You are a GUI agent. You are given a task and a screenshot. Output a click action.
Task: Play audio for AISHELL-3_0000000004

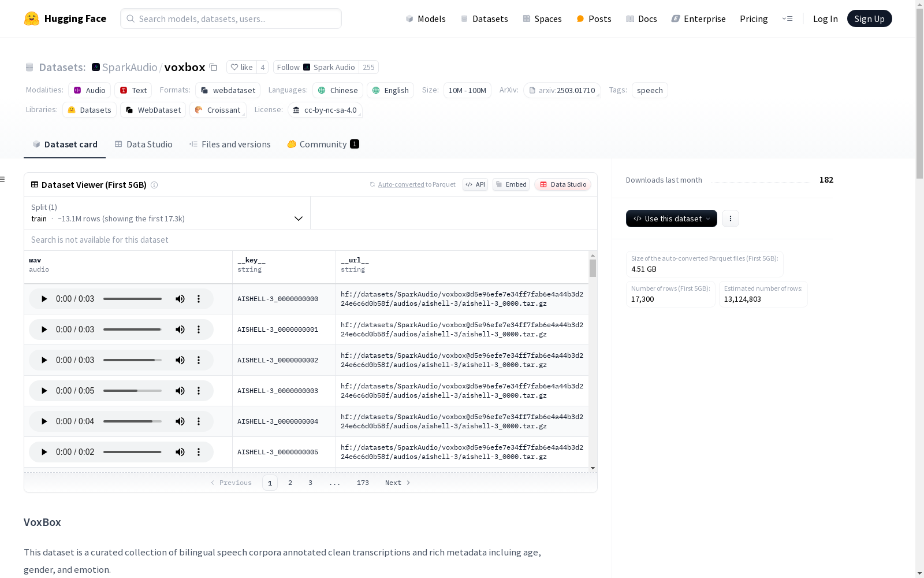click(44, 421)
